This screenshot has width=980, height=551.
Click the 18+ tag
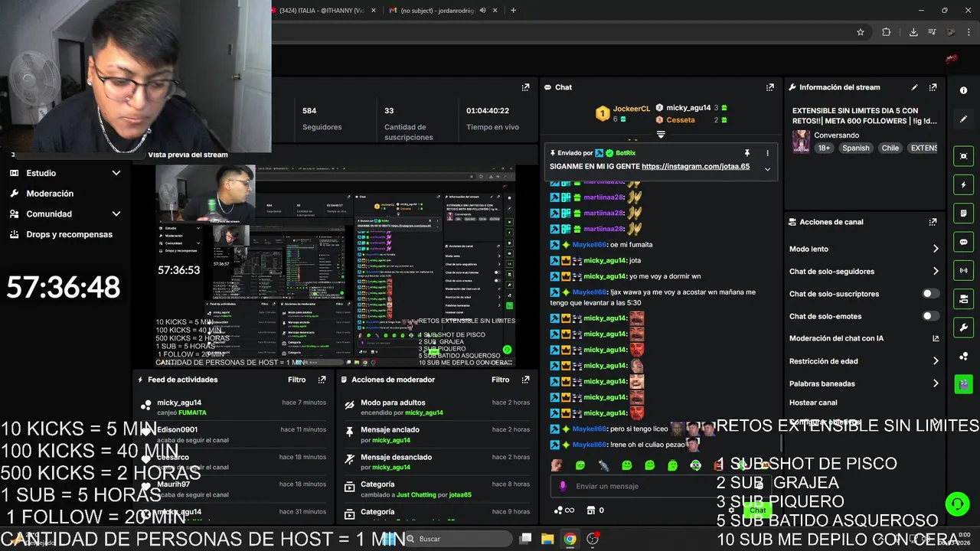823,148
